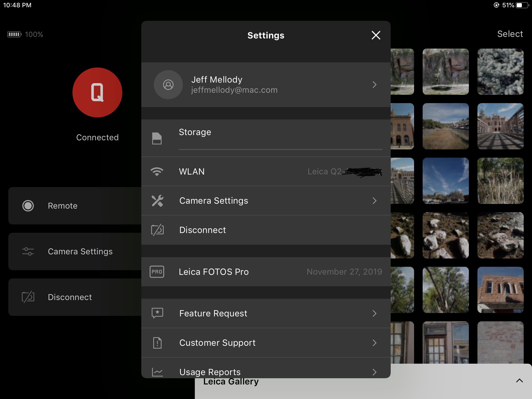This screenshot has height=399, width=532.
Task: Select the Leica FOTOS Pro row
Action: point(266,272)
